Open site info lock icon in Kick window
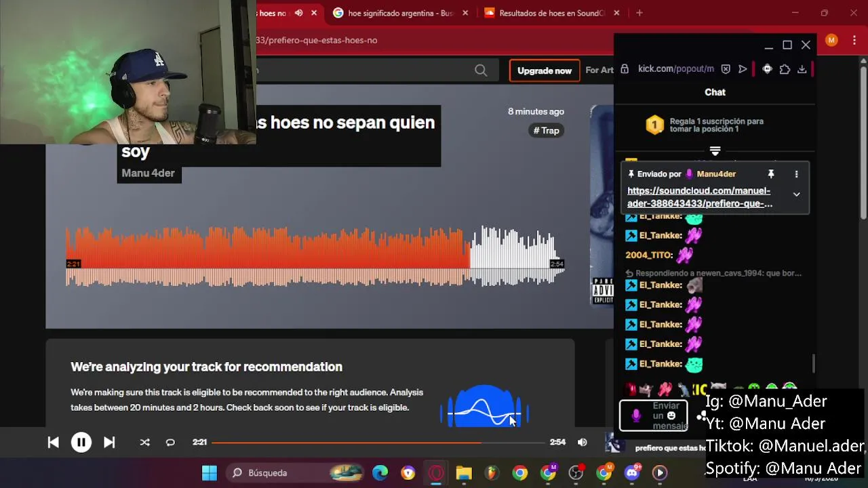Viewport: 868px width, 488px height. (x=625, y=68)
